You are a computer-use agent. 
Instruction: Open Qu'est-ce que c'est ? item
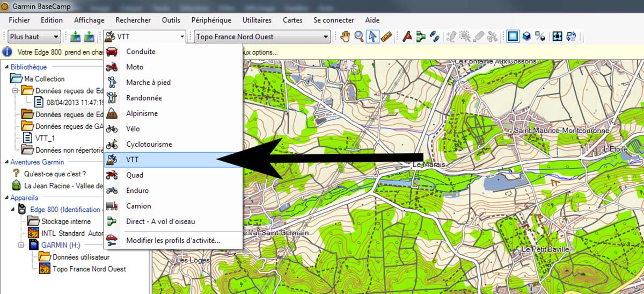[x=55, y=174]
